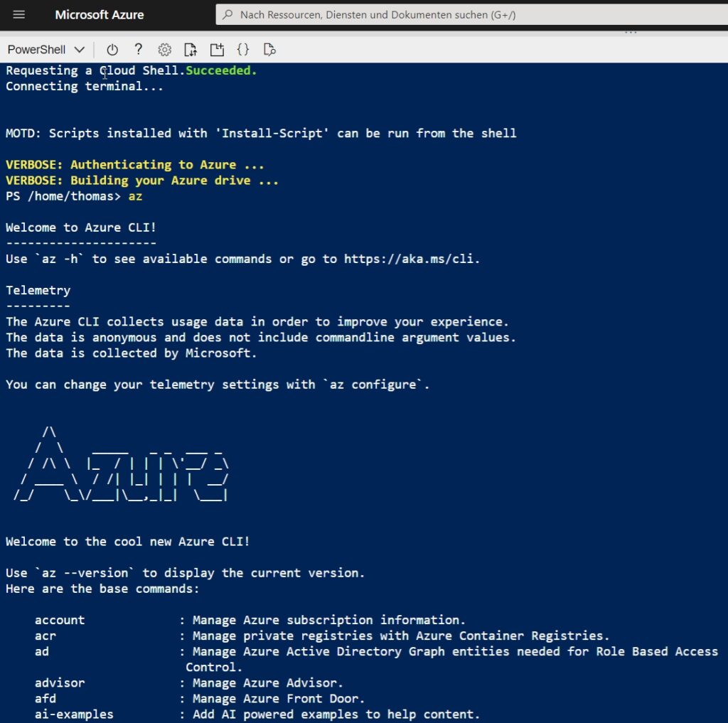Open the https://aka.ms/cli link

410,259
